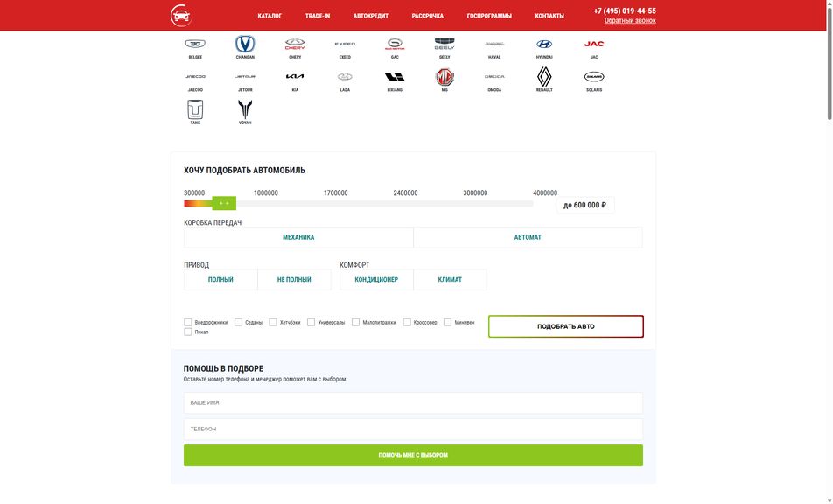This screenshot has width=833, height=504.
Task: Check the Минивен checkbox
Action: [448, 322]
